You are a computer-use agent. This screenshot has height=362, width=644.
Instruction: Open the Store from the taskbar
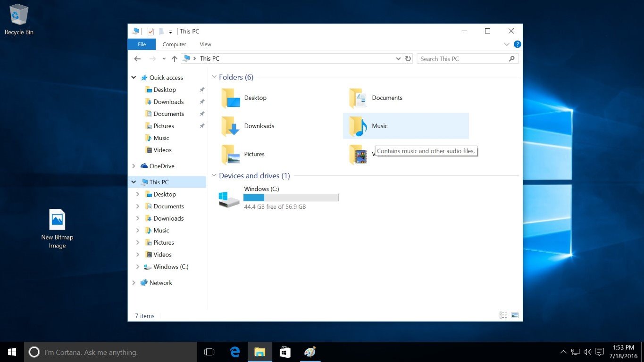click(x=285, y=352)
